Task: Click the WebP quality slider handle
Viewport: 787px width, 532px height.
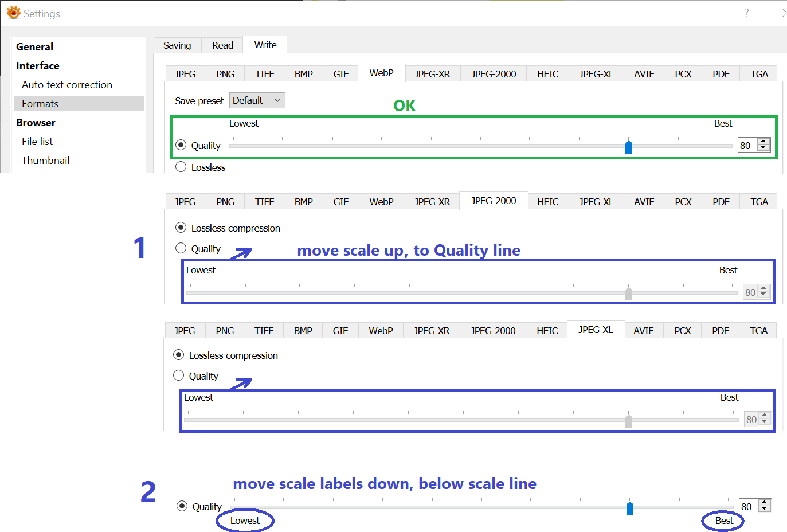Action: [x=629, y=147]
